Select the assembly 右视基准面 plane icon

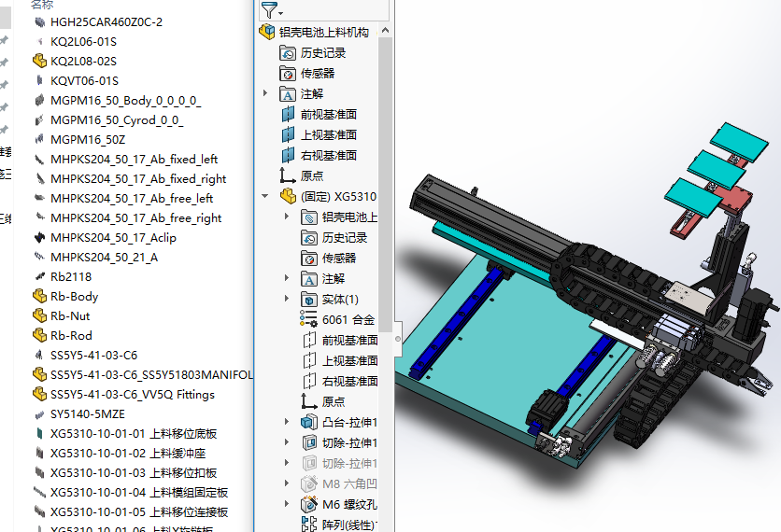coord(288,155)
